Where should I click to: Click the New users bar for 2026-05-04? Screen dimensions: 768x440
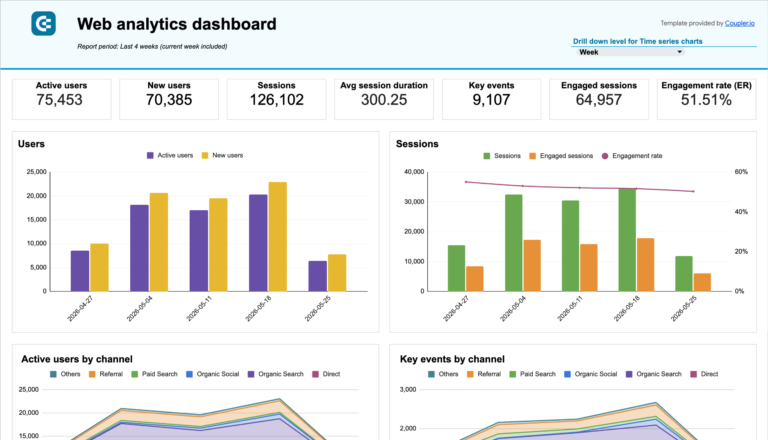[x=159, y=242]
